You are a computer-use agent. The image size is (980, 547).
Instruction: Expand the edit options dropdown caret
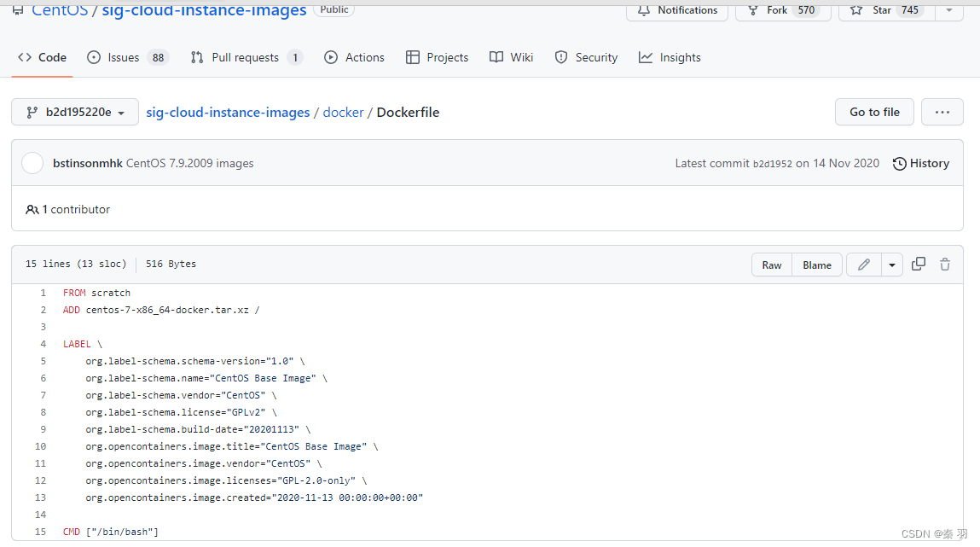892,265
